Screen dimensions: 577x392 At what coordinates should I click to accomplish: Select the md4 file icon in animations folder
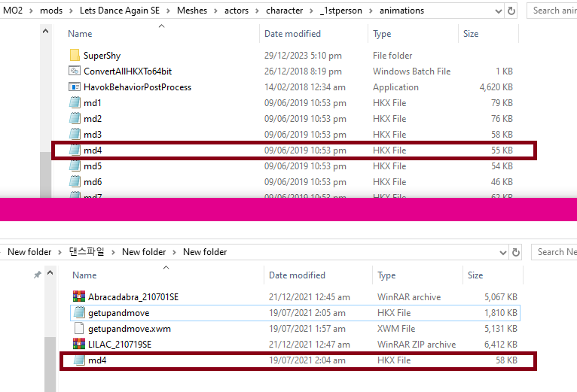(x=75, y=150)
